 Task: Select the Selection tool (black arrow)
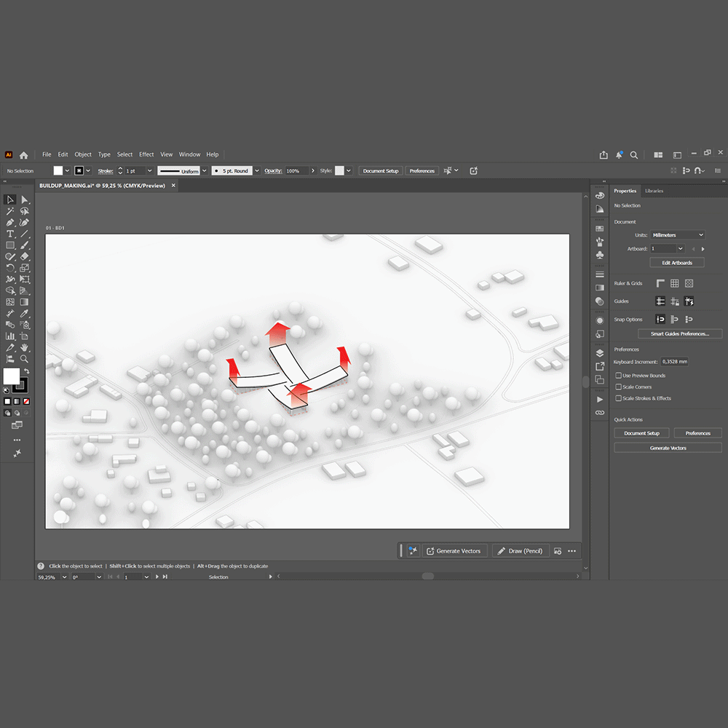[9, 199]
